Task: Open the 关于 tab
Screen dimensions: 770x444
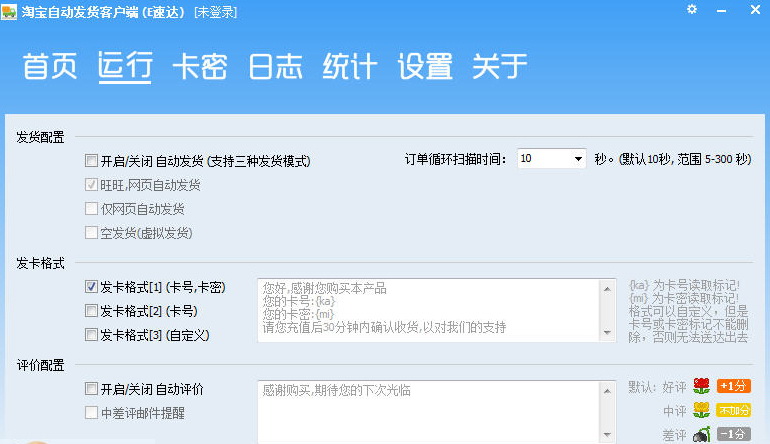Action: pyautogui.click(x=500, y=66)
